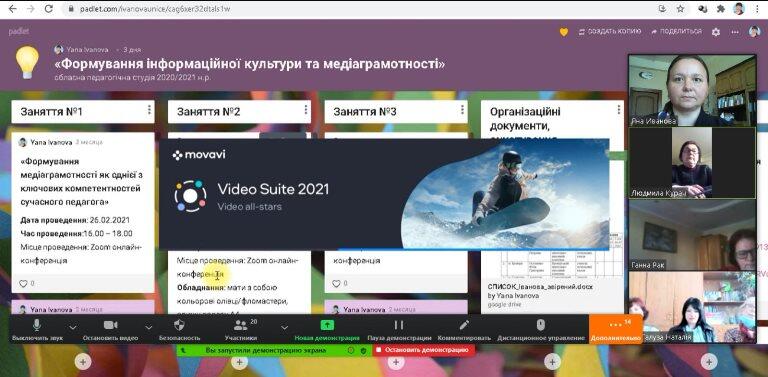Bookmark page with star icon

coord(680,9)
